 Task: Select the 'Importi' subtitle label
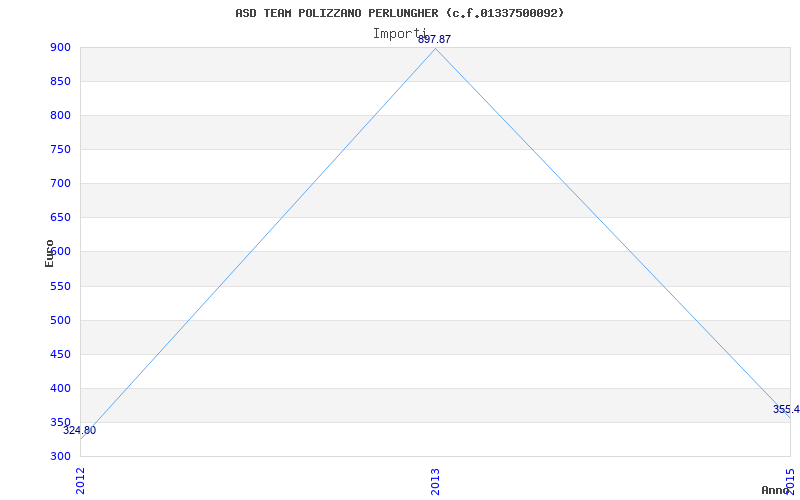pos(399,34)
